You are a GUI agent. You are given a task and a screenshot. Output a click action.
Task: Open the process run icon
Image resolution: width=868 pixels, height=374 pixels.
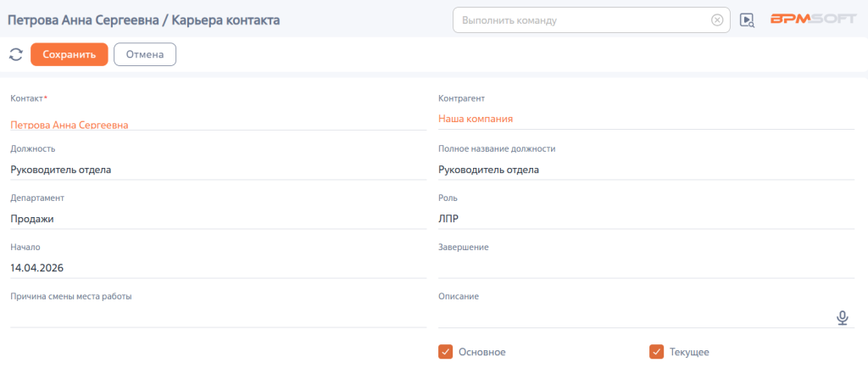[747, 20]
